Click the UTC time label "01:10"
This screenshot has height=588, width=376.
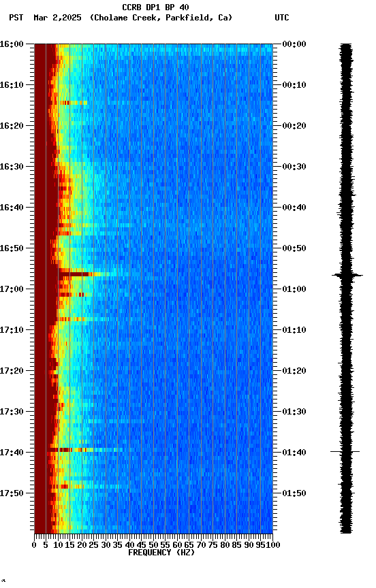(x=294, y=330)
